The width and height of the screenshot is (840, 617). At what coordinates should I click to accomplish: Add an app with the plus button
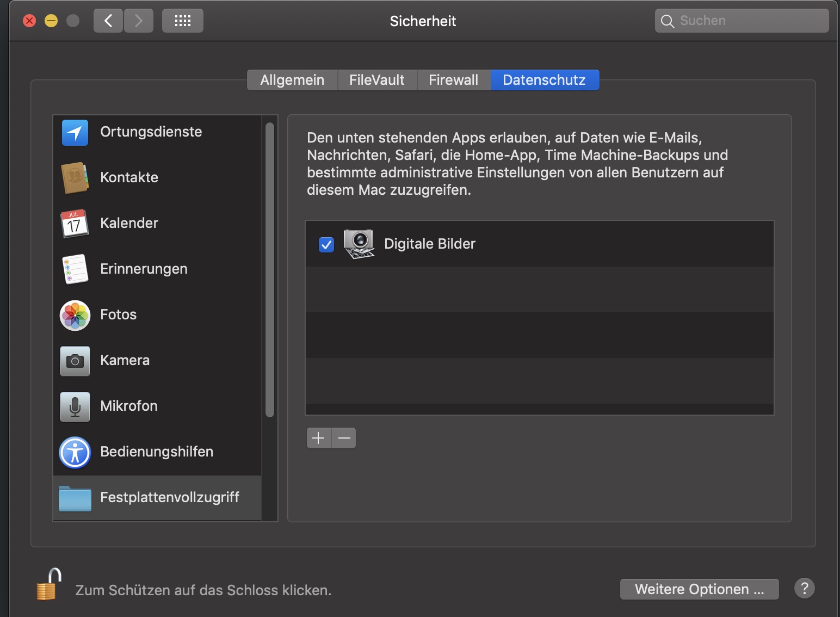pyautogui.click(x=319, y=438)
